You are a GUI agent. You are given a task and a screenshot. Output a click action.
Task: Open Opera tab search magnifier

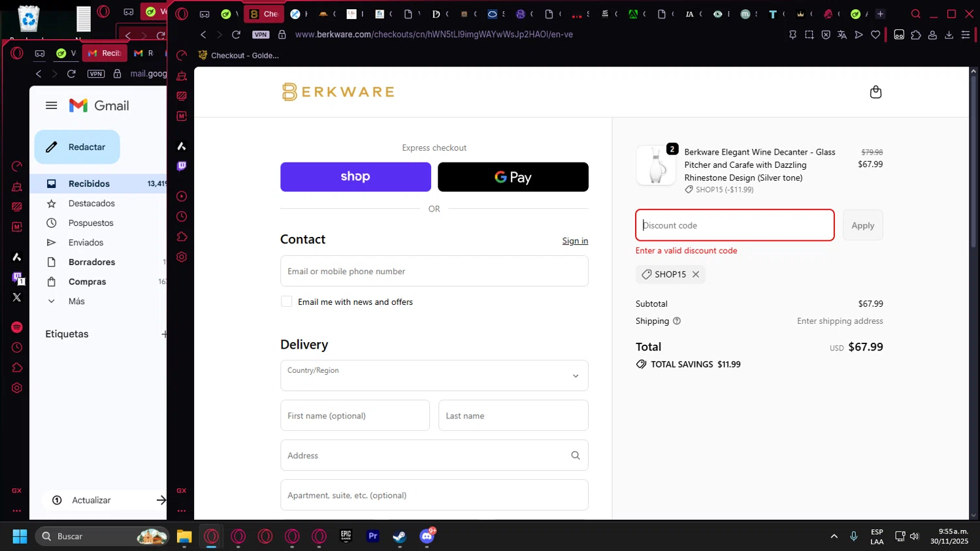point(915,14)
